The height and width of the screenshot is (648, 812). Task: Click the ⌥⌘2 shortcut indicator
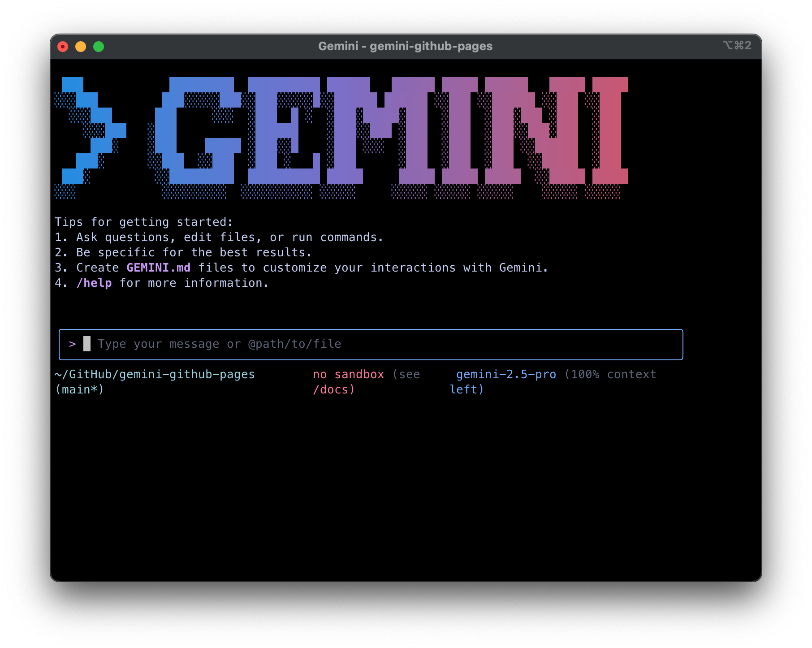(737, 45)
